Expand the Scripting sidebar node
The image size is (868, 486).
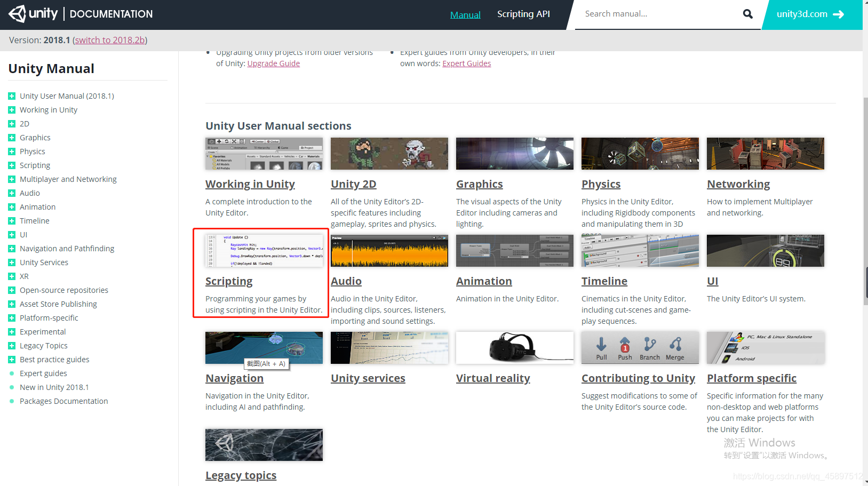point(12,165)
